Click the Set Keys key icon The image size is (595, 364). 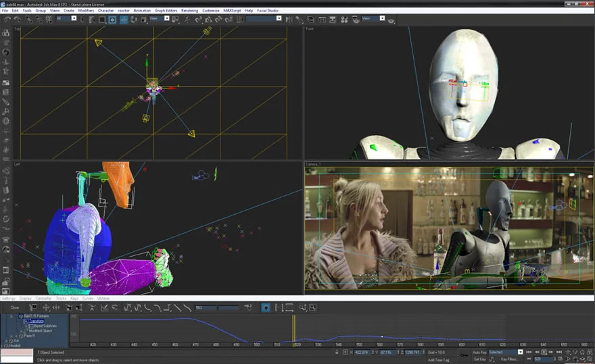coord(464,355)
